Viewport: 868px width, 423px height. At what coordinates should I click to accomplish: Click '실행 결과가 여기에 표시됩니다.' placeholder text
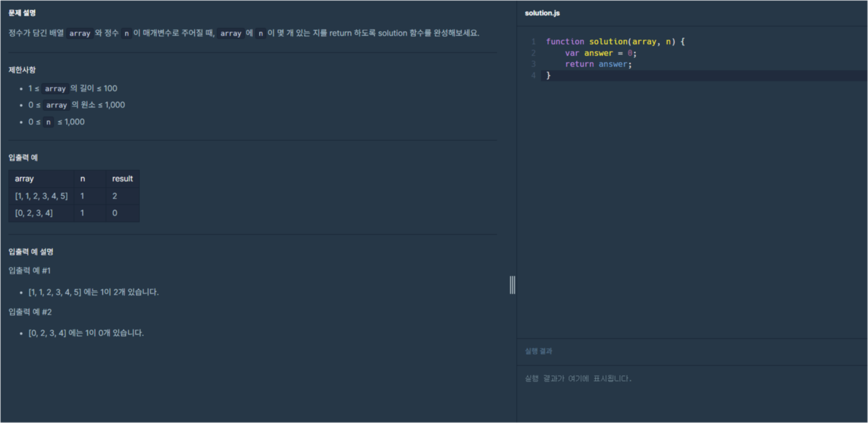tap(578, 379)
